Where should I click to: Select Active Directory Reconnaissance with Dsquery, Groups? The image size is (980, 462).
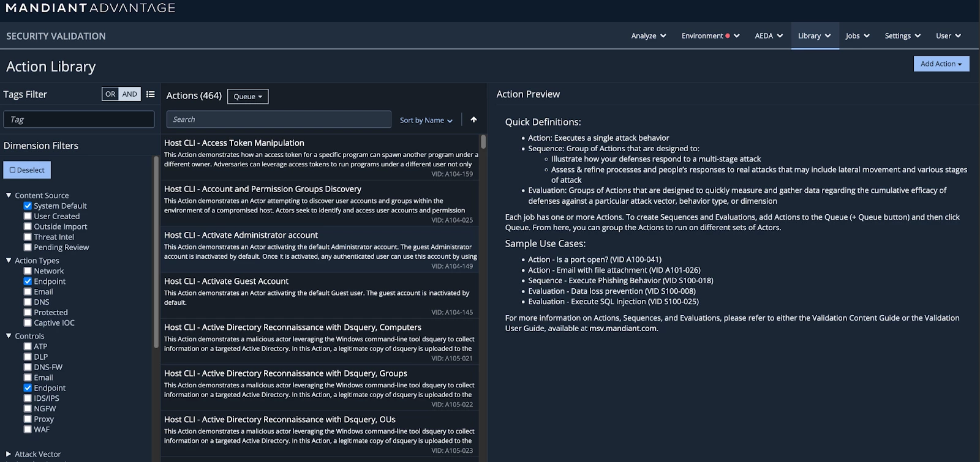[x=321, y=388]
